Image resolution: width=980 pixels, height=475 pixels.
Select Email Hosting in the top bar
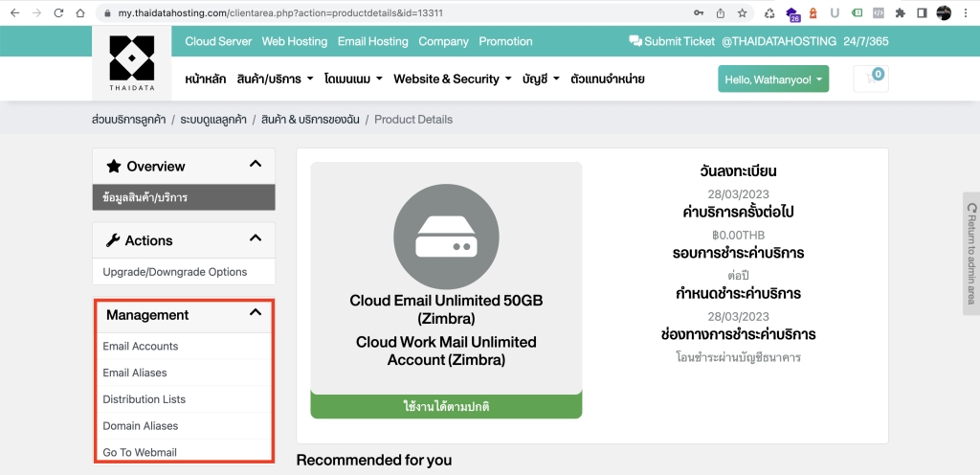pos(372,41)
